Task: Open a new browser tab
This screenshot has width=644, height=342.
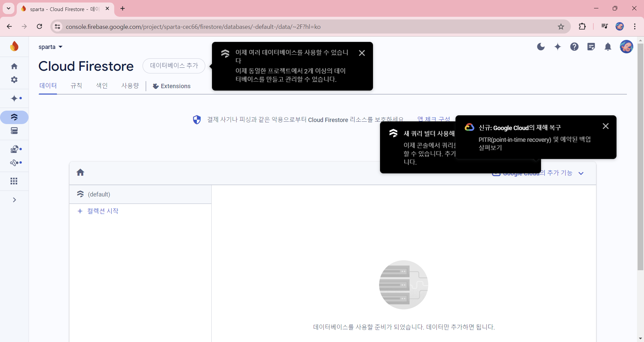Action: coord(123,9)
